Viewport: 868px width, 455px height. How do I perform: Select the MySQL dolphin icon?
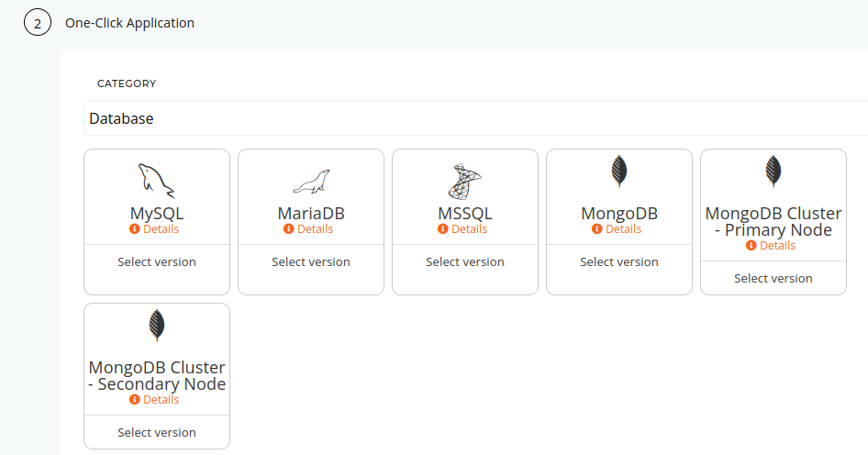click(x=156, y=181)
